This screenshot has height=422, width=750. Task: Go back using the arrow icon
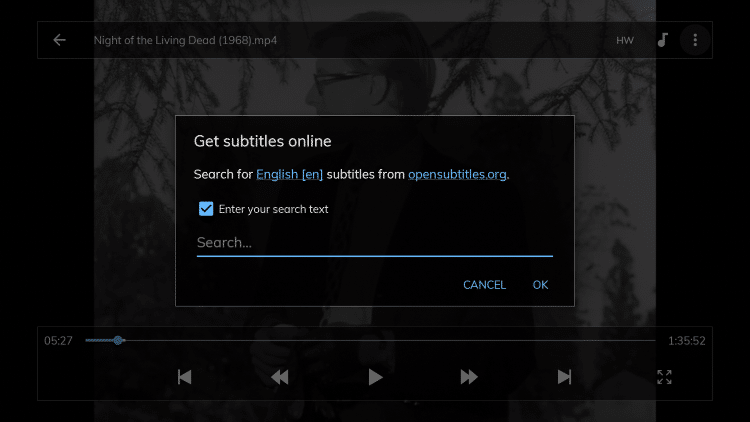click(59, 40)
